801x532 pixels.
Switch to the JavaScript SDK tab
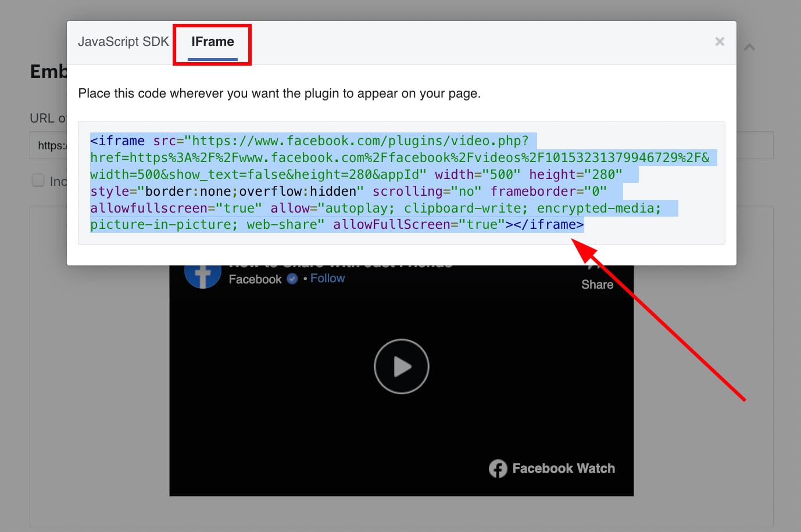(123, 41)
